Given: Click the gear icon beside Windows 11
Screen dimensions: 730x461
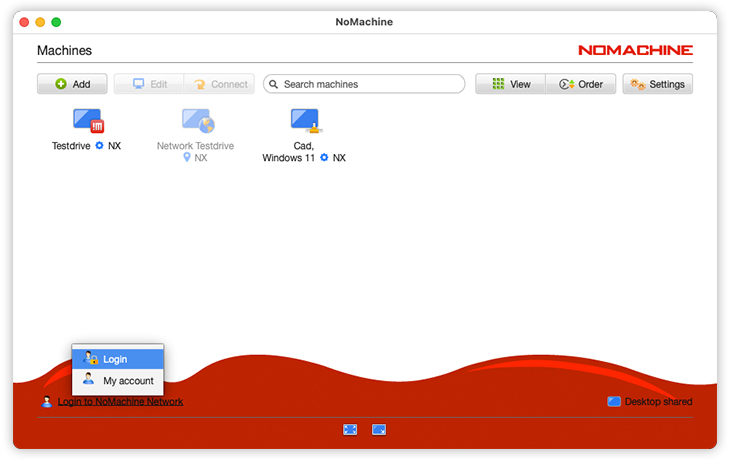Looking at the screenshot, I should (x=324, y=158).
